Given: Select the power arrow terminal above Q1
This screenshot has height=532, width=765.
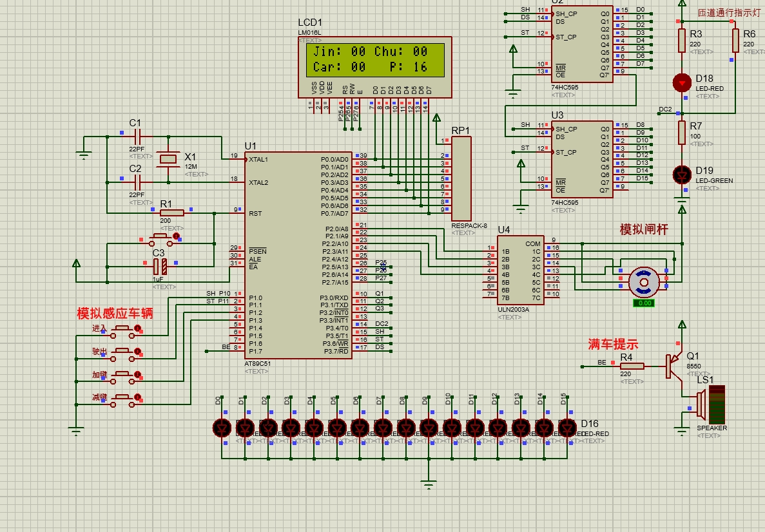Looking at the screenshot, I should click(x=682, y=325).
